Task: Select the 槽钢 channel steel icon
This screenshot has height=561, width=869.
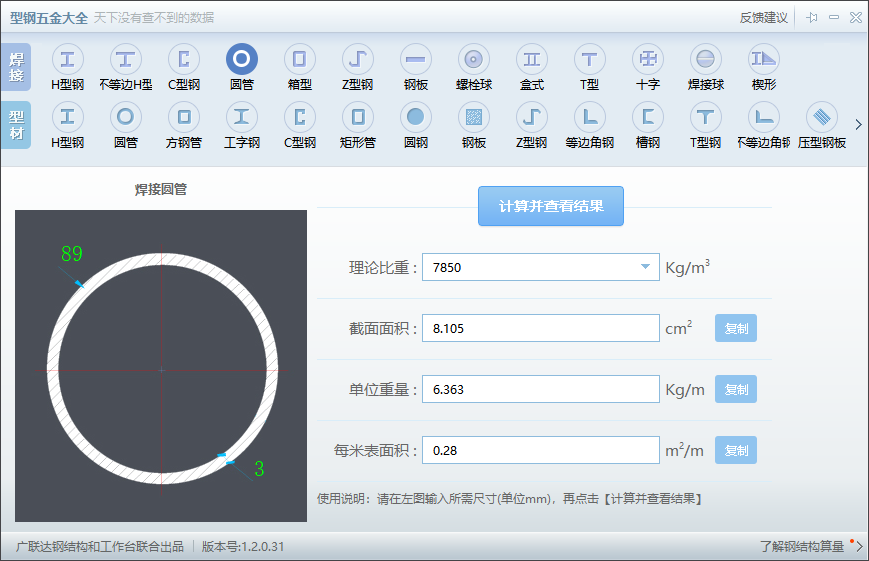Action: click(647, 117)
